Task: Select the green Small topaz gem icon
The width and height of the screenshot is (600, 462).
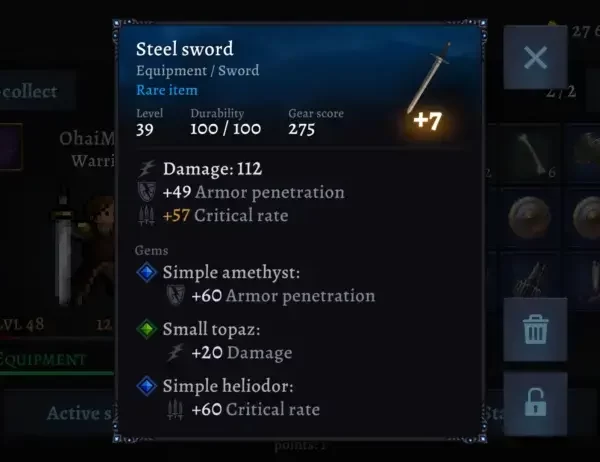Action: coord(147,329)
